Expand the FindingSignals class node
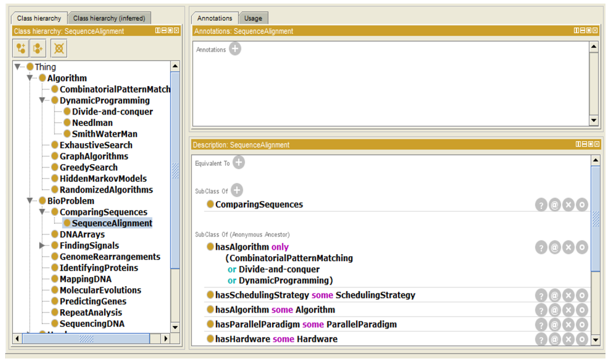The image size is (612, 364). click(x=42, y=245)
